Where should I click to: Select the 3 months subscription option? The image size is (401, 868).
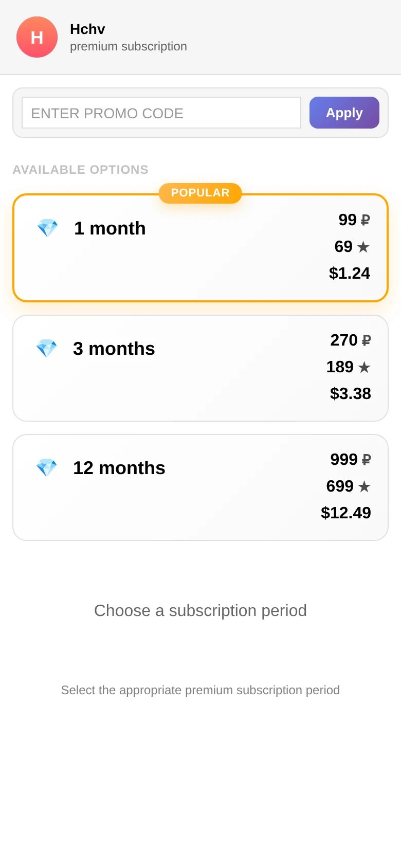pyautogui.click(x=200, y=368)
